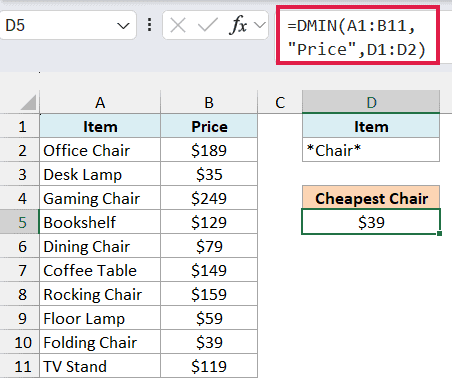Screen dimensions: 452x378
Task: Click the Enter checkmark formula icon
Action: [x=208, y=25]
